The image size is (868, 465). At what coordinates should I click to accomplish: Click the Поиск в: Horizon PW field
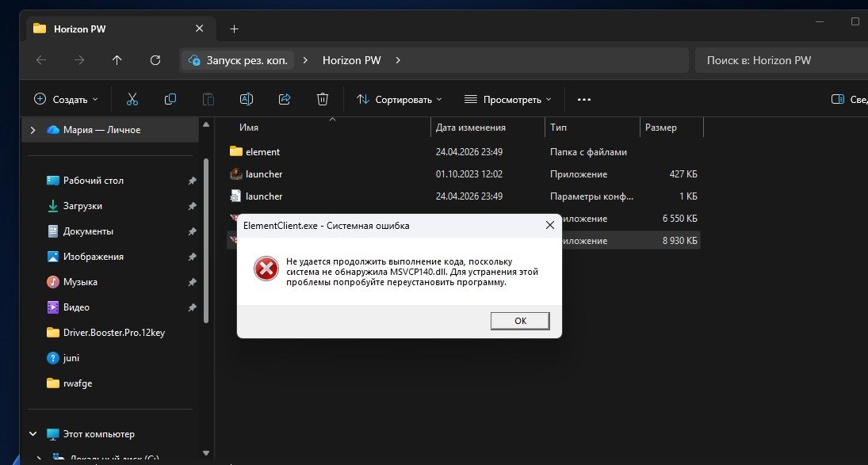[x=782, y=60]
